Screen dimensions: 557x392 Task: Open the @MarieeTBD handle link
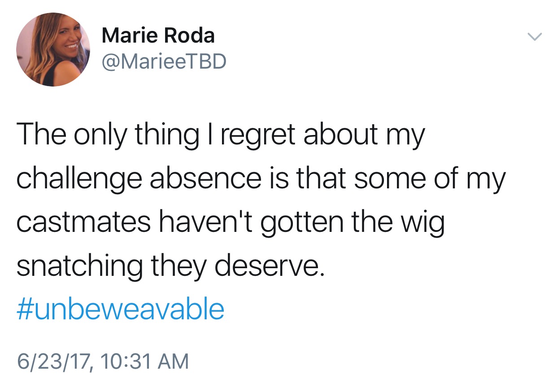click(x=164, y=62)
